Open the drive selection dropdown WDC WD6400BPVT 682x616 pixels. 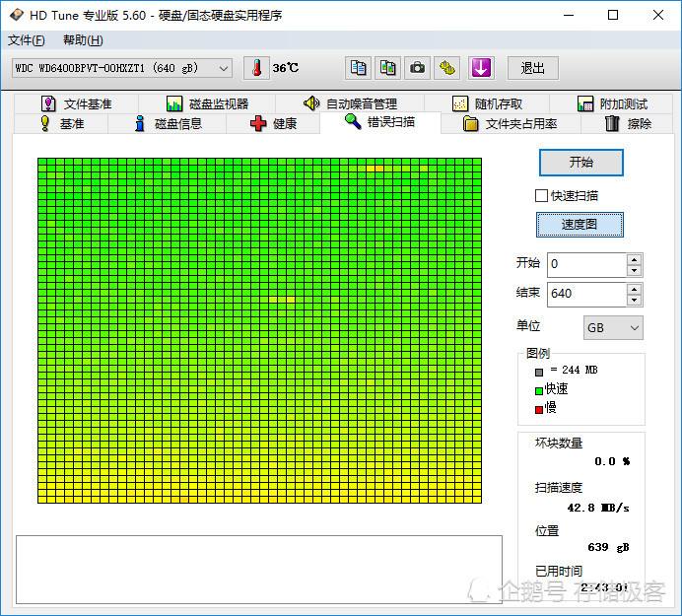tap(122, 68)
